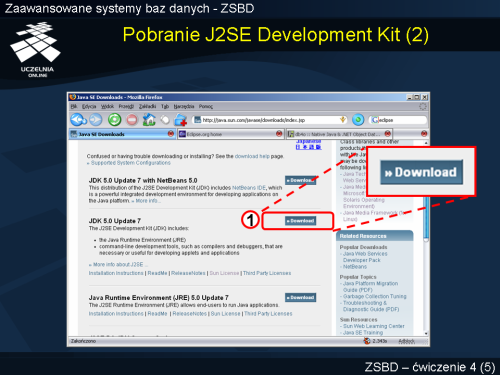
Task: Follow the NetBeans IDE link
Action: 249,188
